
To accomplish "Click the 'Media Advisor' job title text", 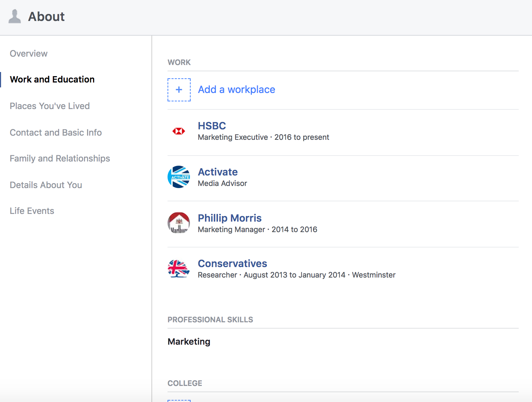I will (222, 184).
